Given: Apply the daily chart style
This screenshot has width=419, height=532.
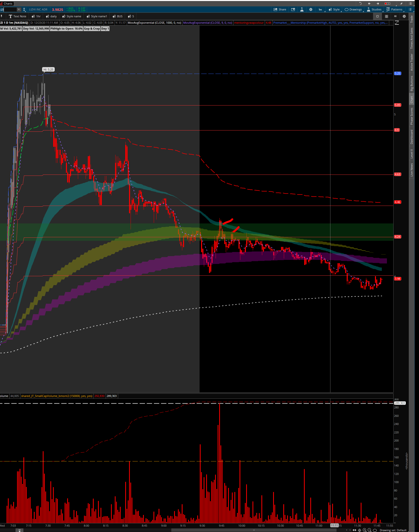Looking at the screenshot, I should click(x=51, y=16).
